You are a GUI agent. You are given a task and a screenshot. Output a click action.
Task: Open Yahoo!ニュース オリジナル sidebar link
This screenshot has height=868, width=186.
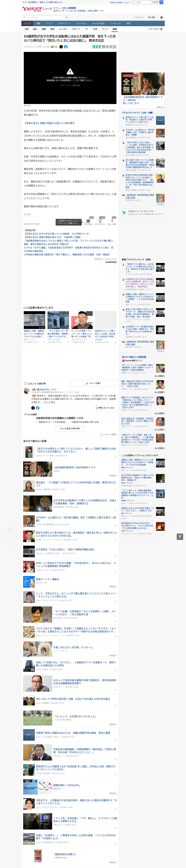(141, 211)
